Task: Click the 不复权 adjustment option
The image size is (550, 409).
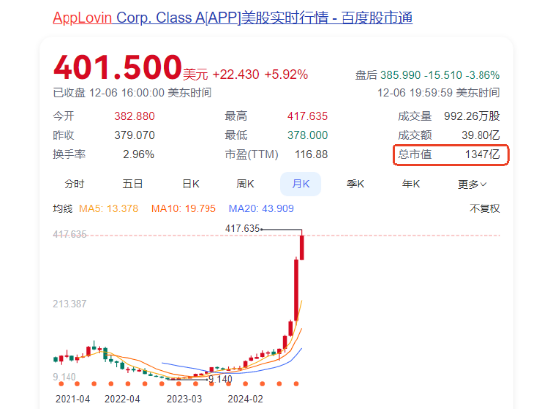Action: point(485,209)
